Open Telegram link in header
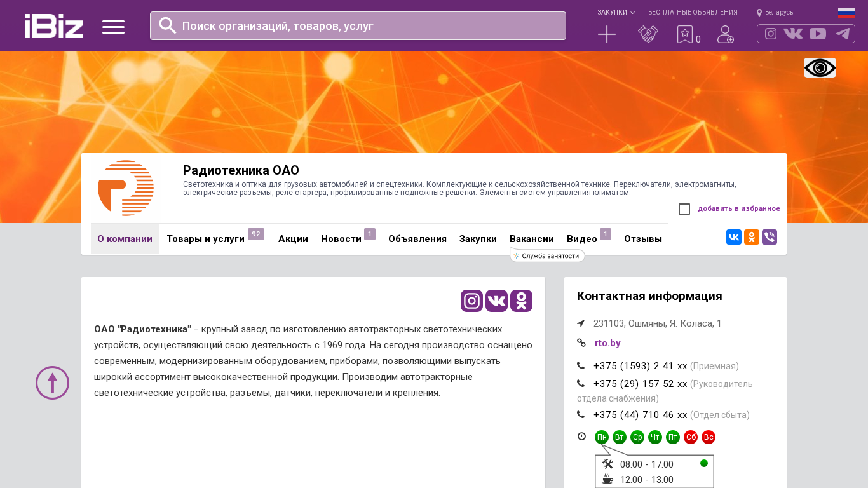868x488 pixels. coord(843,34)
